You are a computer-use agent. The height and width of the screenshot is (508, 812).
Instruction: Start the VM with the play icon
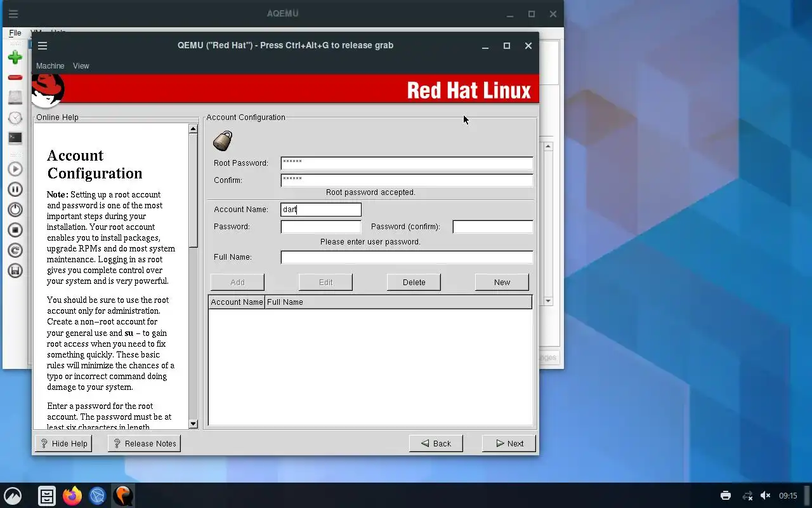click(x=15, y=169)
